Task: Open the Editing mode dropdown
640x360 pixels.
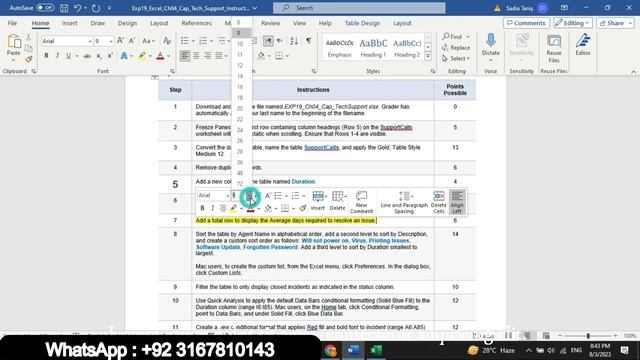Action: click(x=573, y=23)
